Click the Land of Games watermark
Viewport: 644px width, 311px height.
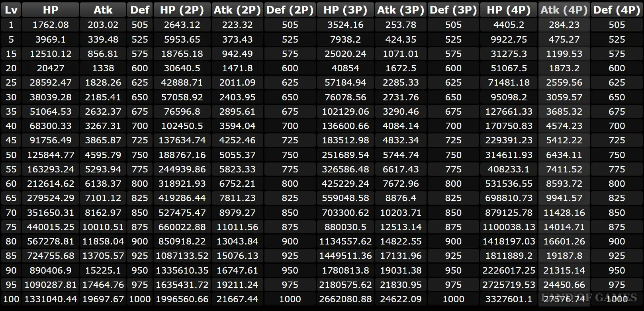(589, 297)
